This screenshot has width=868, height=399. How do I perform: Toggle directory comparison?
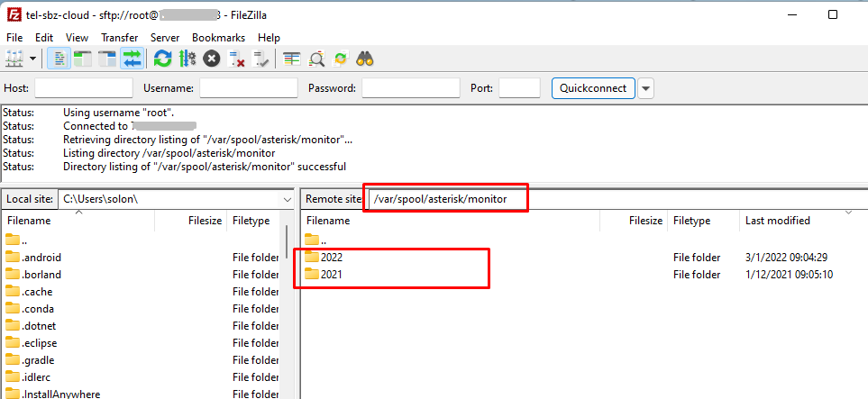pyautogui.click(x=316, y=59)
